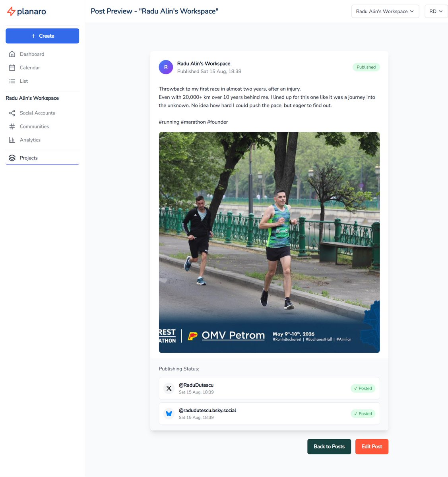Image resolution: width=448 pixels, height=477 pixels.
Task: Go to Calendar view
Action: tap(42, 68)
